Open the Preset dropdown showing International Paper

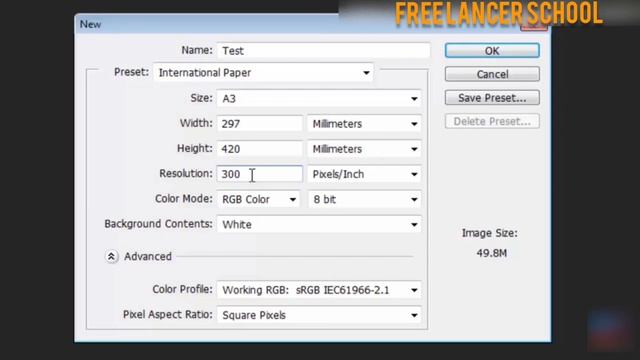tap(263, 73)
